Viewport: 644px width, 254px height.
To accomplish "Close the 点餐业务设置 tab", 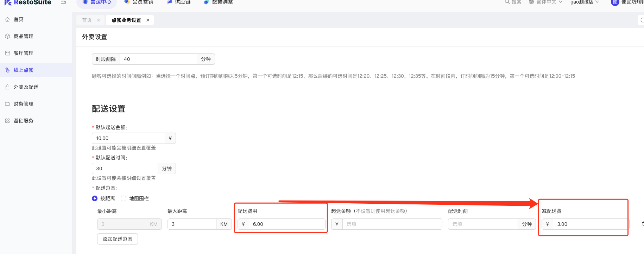I will point(148,20).
